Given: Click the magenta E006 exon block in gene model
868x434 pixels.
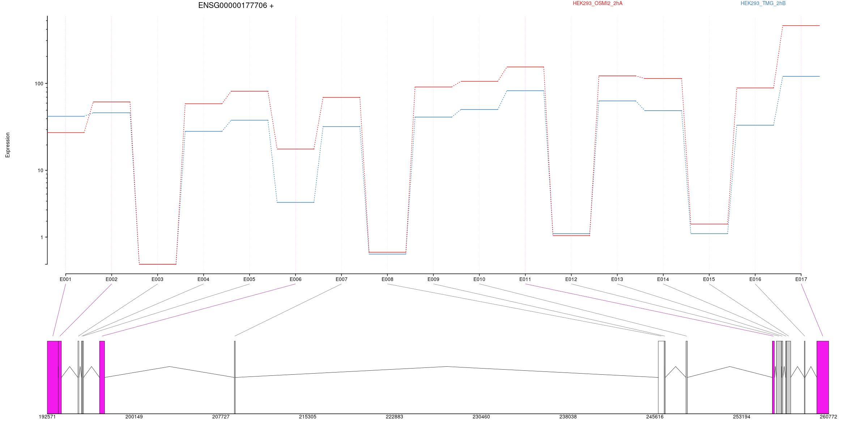Looking at the screenshot, I should point(102,377).
